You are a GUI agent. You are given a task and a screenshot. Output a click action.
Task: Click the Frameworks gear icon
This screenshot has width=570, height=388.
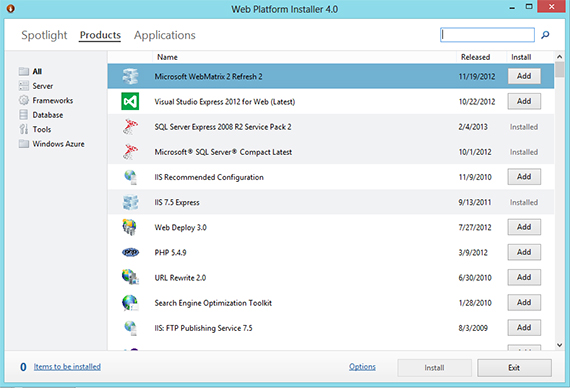[24, 100]
